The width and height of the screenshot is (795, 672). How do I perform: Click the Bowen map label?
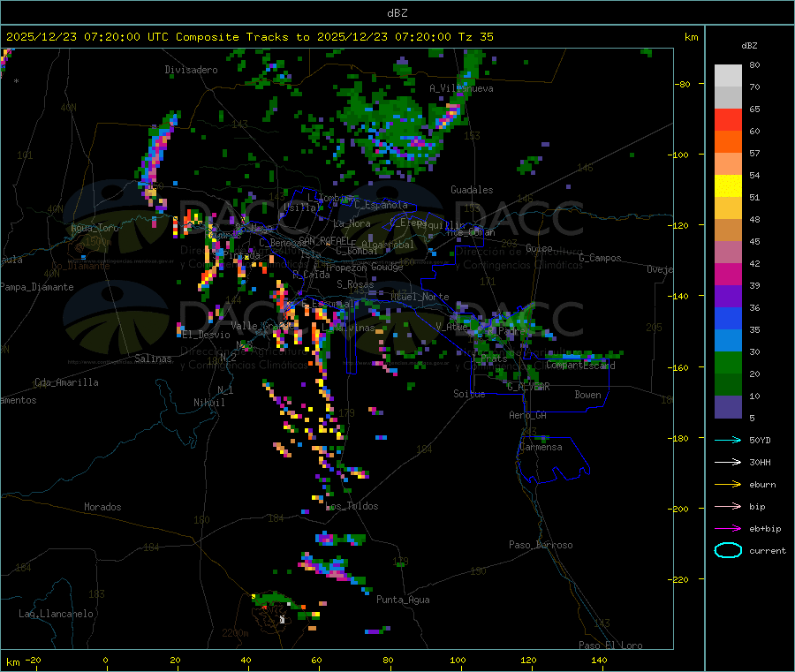click(x=588, y=396)
